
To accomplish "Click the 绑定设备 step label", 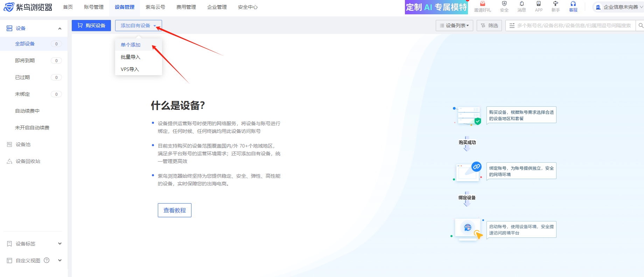I will coord(467,198).
